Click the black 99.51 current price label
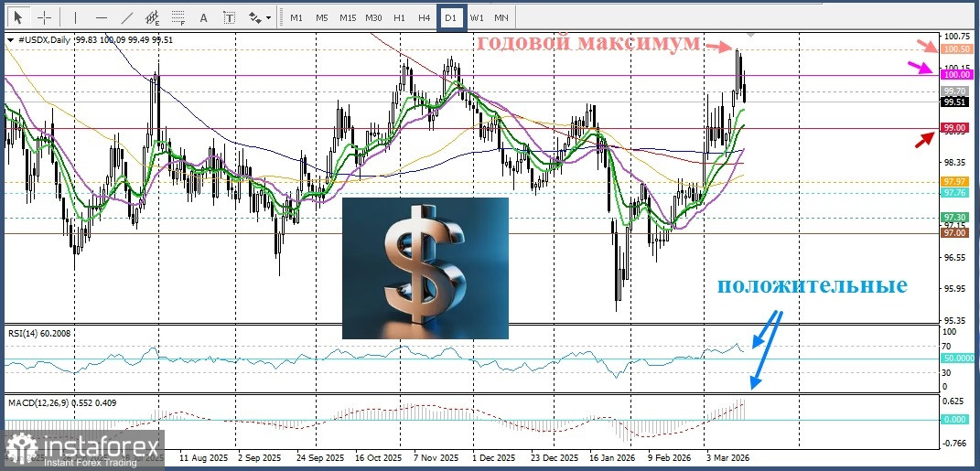 click(955, 102)
